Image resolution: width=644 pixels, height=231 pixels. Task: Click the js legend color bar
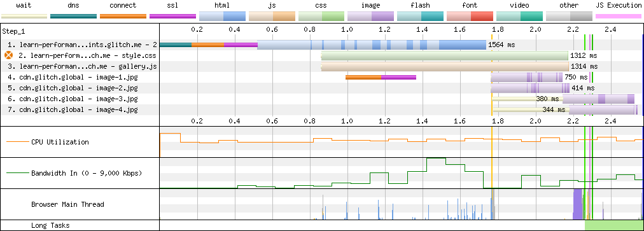(x=272, y=16)
